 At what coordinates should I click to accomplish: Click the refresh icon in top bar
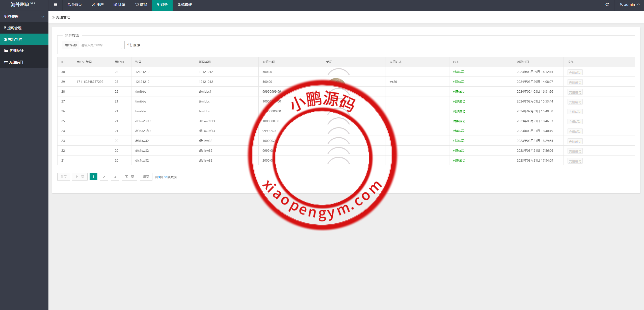607,5
